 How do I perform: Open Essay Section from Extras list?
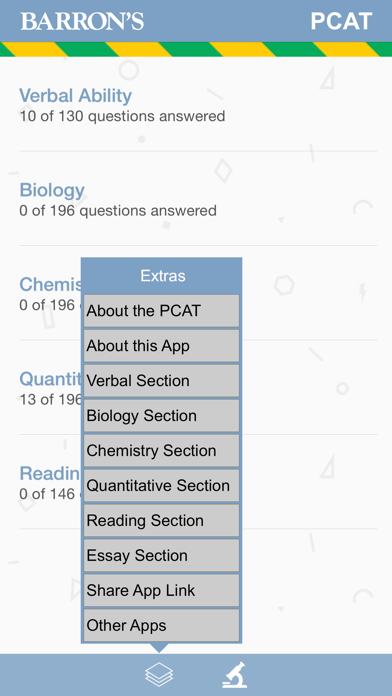[161, 556]
